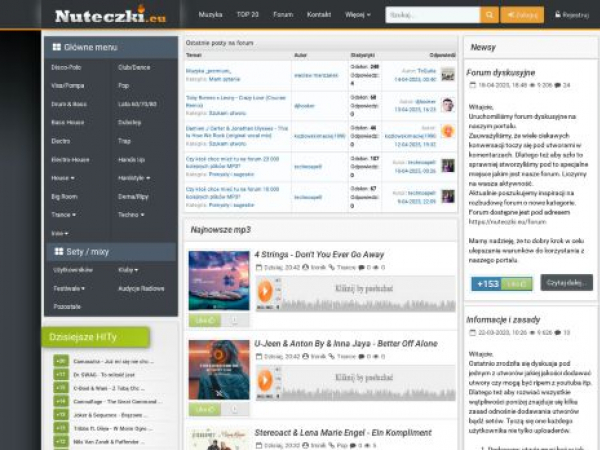The width and height of the screenshot is (600, 450).
Task: Like the Better Off Alone track
Action: 205,409
